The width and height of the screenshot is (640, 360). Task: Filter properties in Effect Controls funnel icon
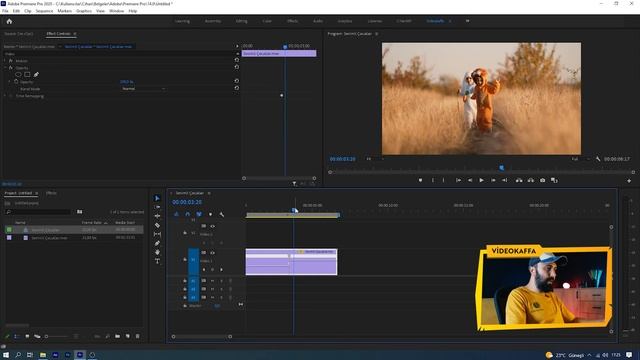pyautogui.click(x=295, y=184)
